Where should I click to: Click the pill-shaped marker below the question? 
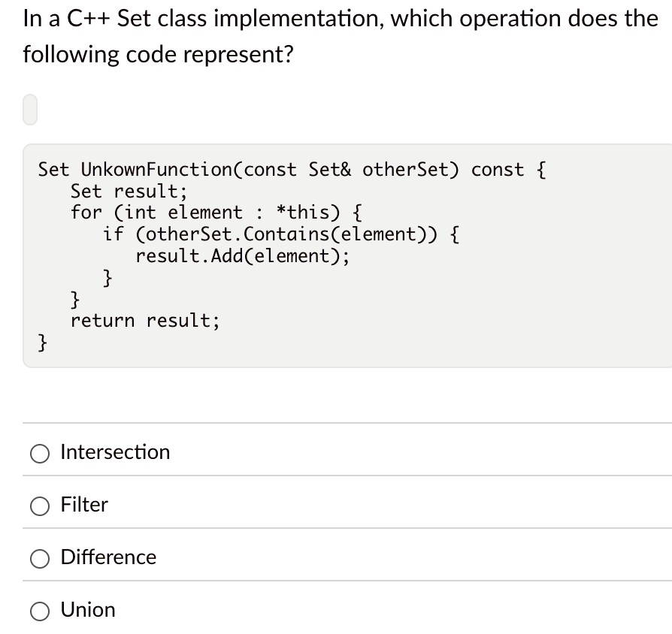29,108
